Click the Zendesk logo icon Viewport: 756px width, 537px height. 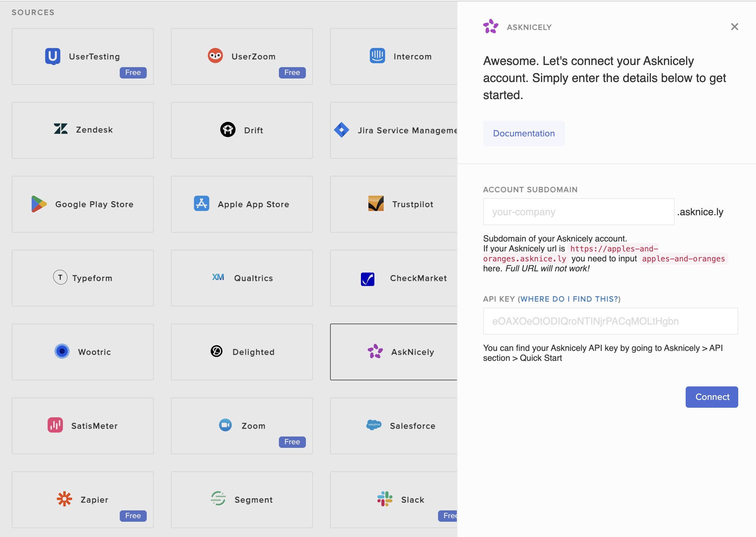61,129
